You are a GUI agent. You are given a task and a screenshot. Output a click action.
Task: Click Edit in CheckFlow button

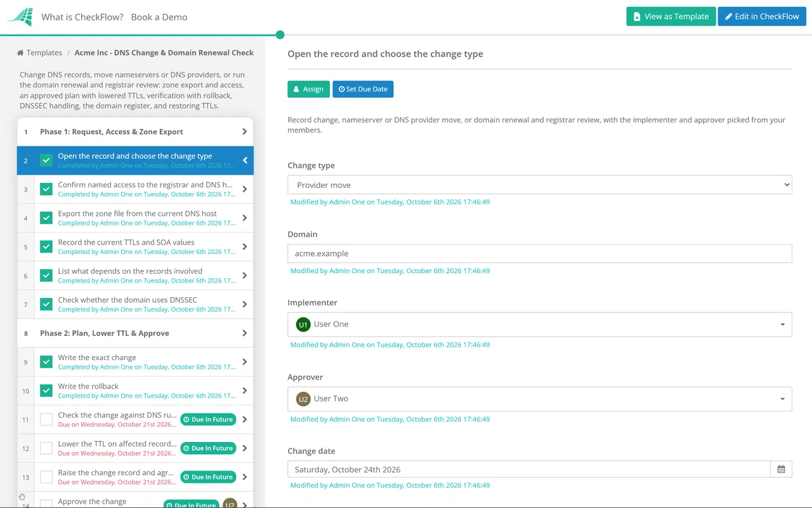point(762,17)
